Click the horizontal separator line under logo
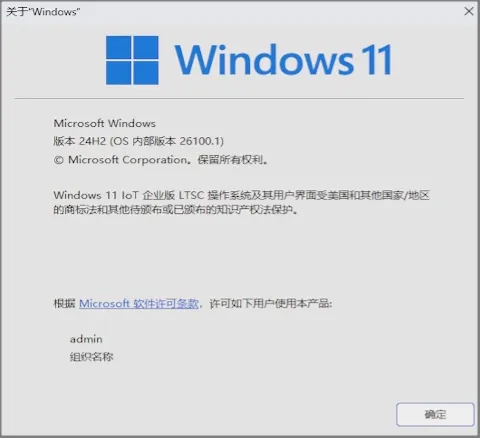The width and height of the screenshot is (480, 438). coord(239,98)
